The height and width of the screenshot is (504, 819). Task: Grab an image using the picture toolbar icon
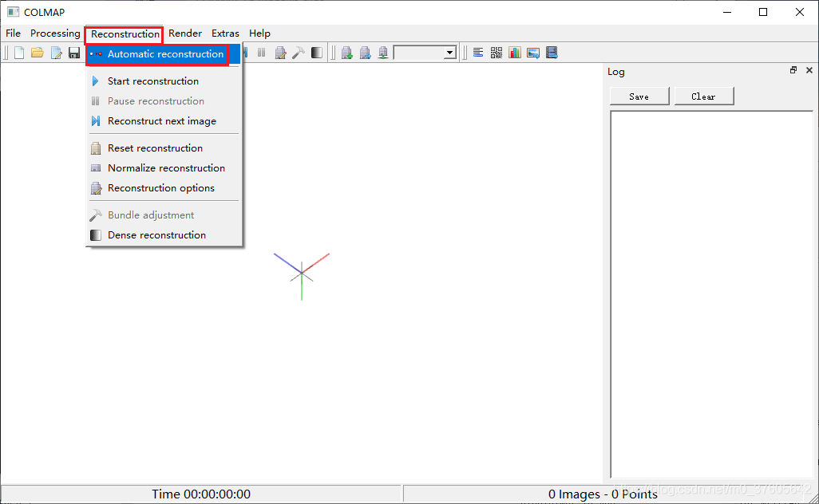point(532,53)
